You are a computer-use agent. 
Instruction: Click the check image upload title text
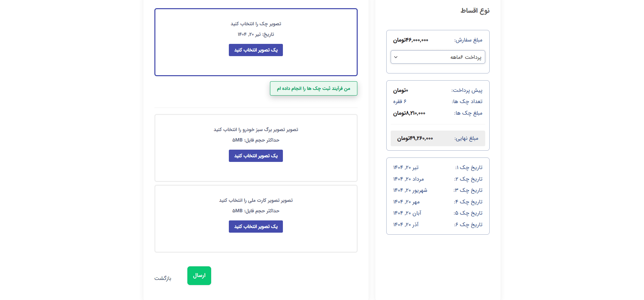(256, 24)
